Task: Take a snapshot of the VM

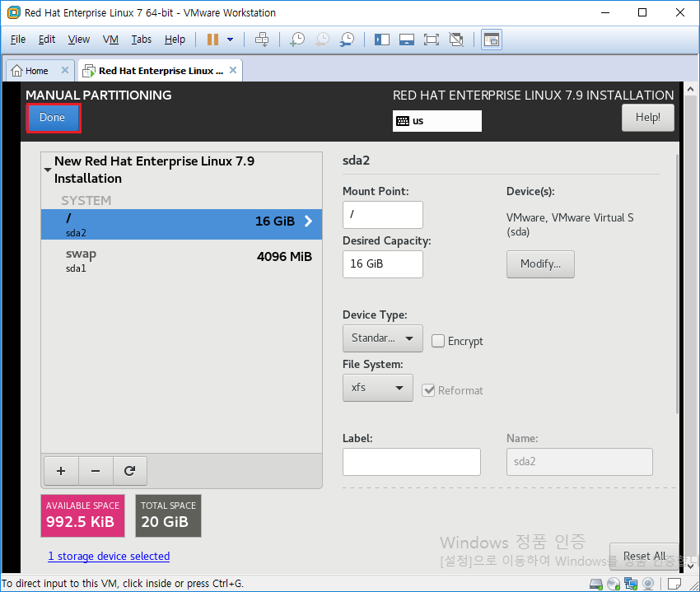Action: (297, 40)
